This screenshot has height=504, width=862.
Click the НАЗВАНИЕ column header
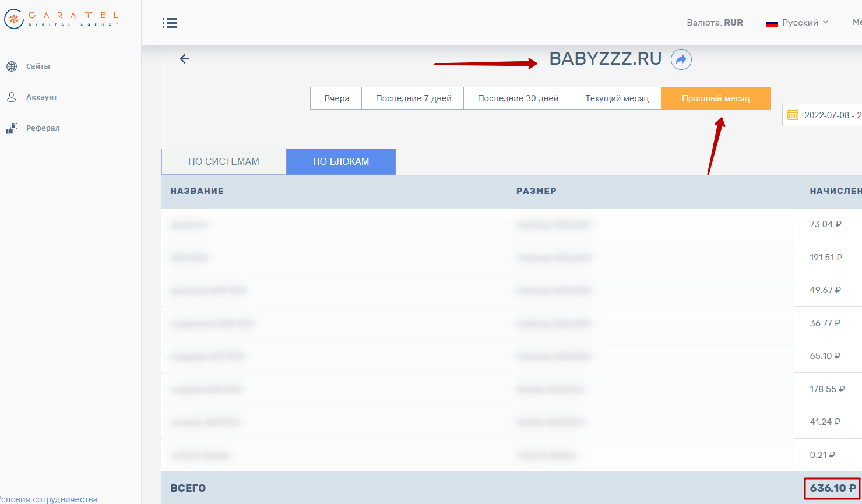pos(197,191)
